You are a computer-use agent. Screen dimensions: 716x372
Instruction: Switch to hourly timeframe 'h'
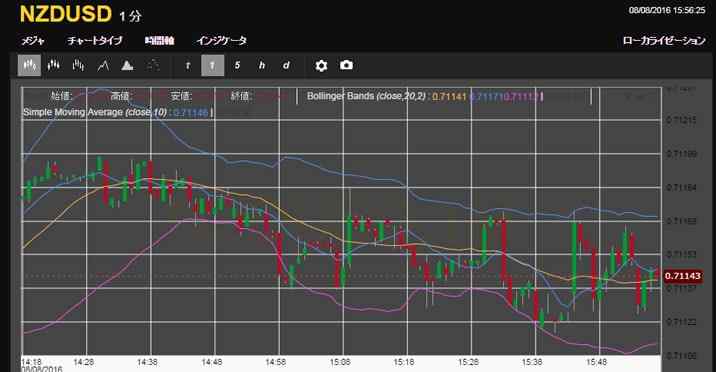click(262, 65)
